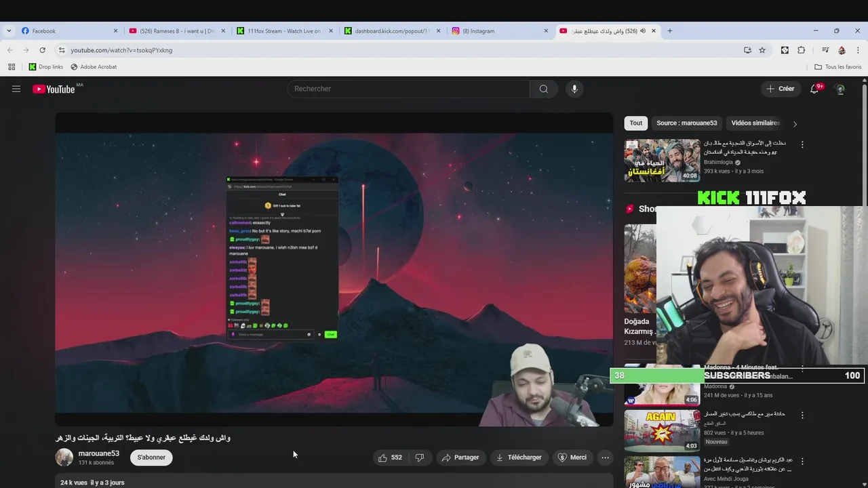Image resolution: width=868 pixels, height=488 pixels.
Task: Focus the Rechercher search field
Action: [x=408, y=89]
